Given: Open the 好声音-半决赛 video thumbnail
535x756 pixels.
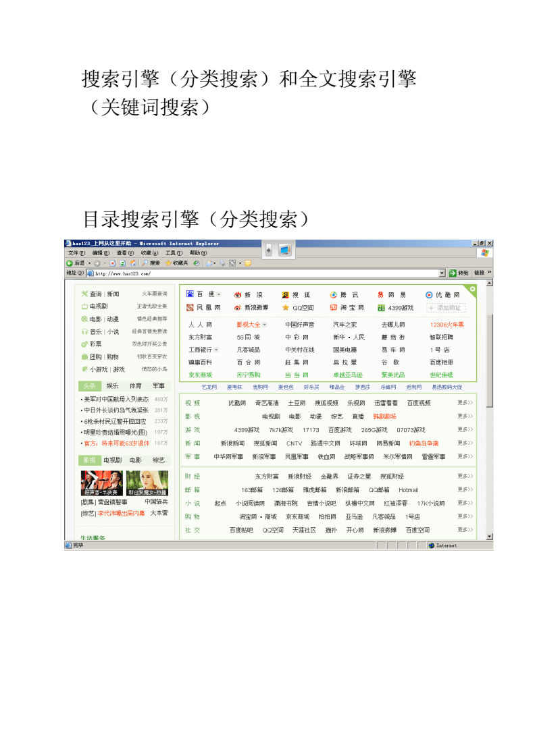Looking at the screenshot, I should pos(102,483).
